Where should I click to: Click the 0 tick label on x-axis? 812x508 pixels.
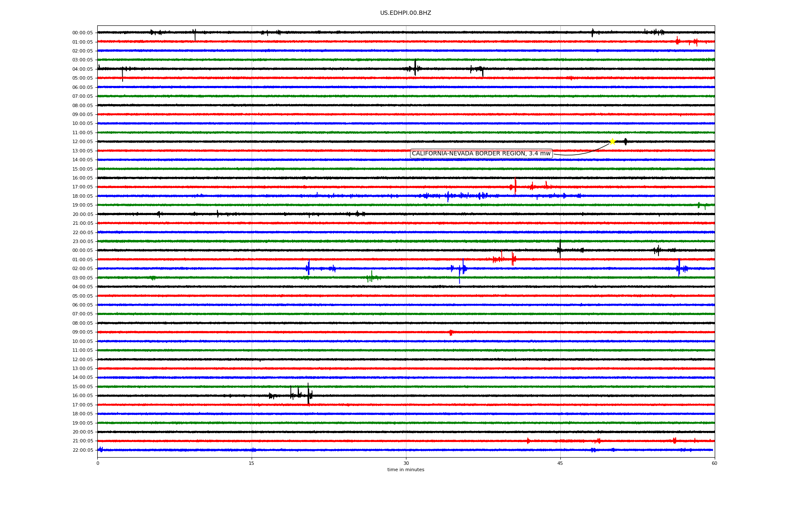[x=98, y=463]
